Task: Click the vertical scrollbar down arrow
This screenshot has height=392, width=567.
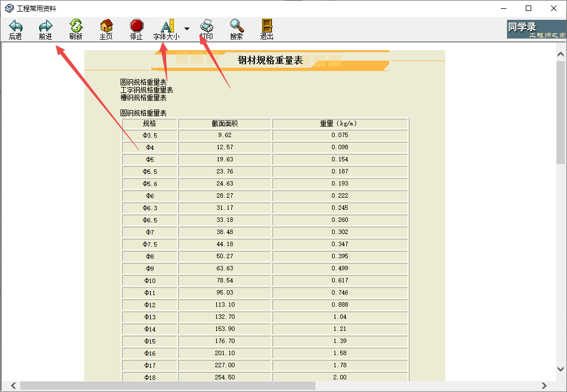Action: pyautogui.click(x=561, y=369)
